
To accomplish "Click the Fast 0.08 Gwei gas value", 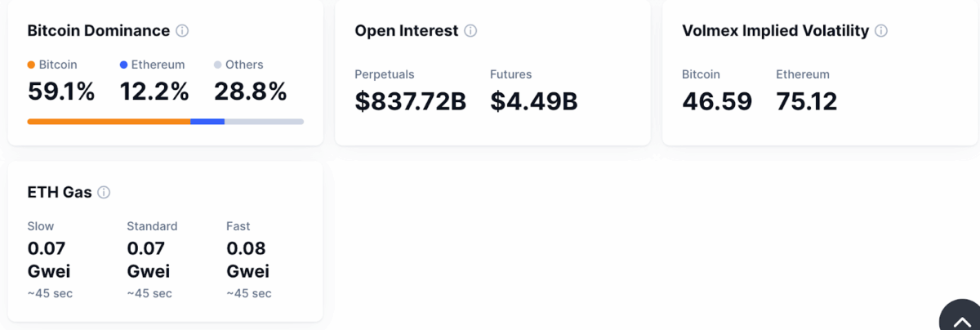I will click(x=247, y=259).
